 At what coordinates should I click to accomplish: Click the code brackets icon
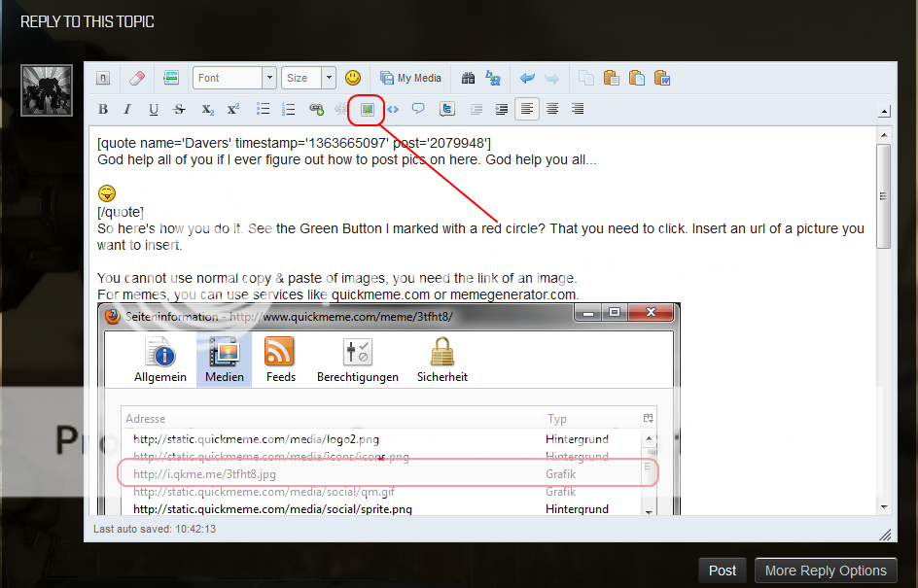[393, 109]
